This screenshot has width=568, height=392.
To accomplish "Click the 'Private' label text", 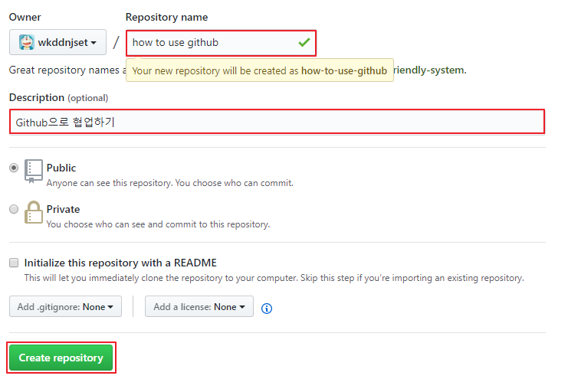I will [63, 209].
